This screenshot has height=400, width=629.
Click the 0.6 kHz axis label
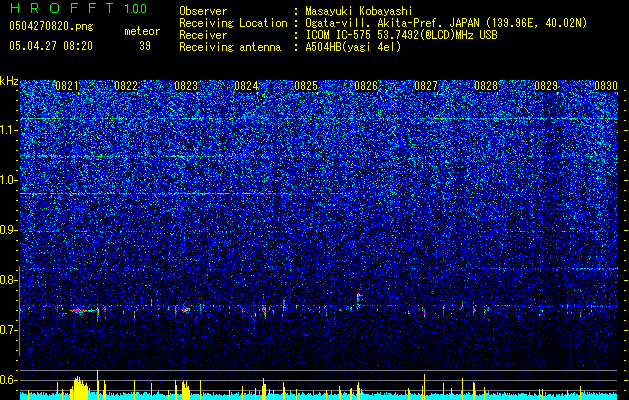[x=7, y=380]
